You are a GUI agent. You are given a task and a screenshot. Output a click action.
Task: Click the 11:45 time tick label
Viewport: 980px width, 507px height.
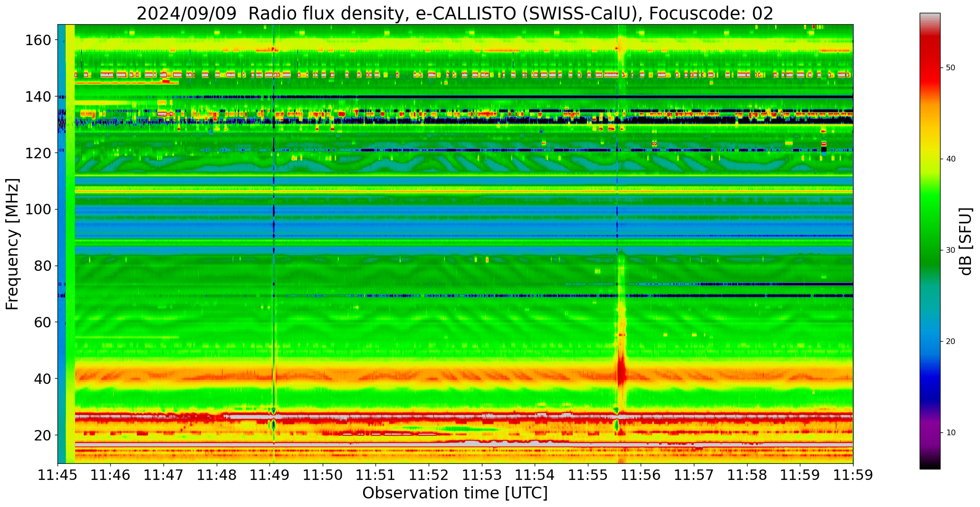(58, 476)
